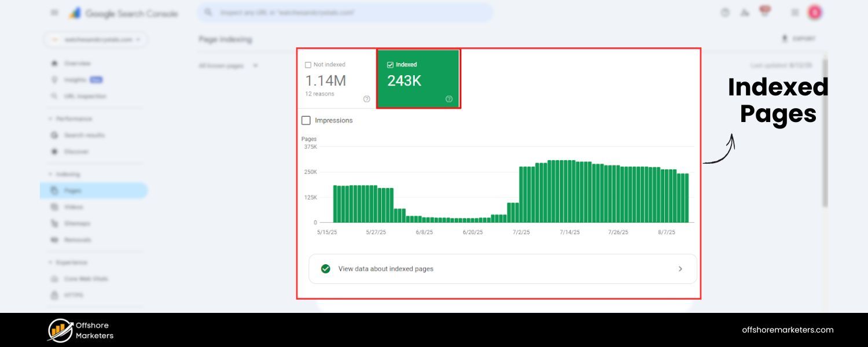Uncheck the Indexed checkbox
This screenshot has width=868, height=347.
pos(390,65)
